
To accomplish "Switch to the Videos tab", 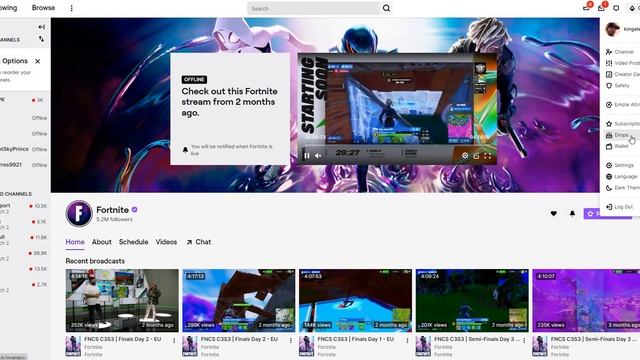I will click(166, 242).
